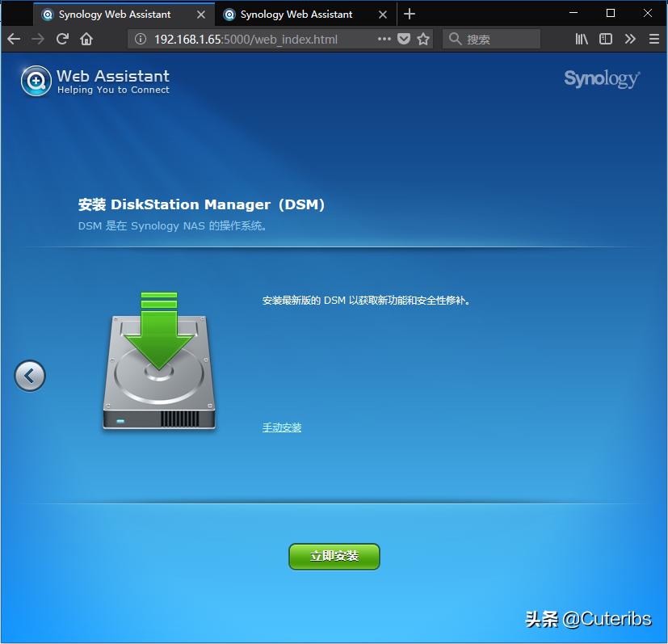Click inside the search field

pos(493,38)
